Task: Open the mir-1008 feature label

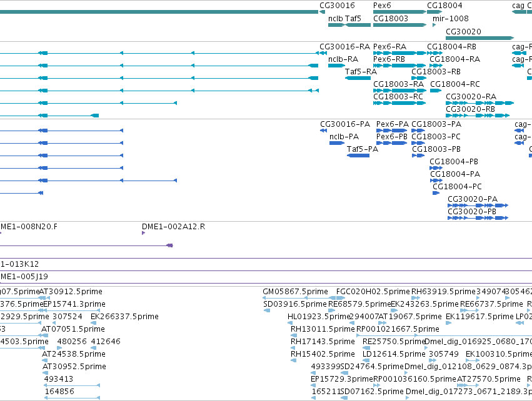Action: 451,19
